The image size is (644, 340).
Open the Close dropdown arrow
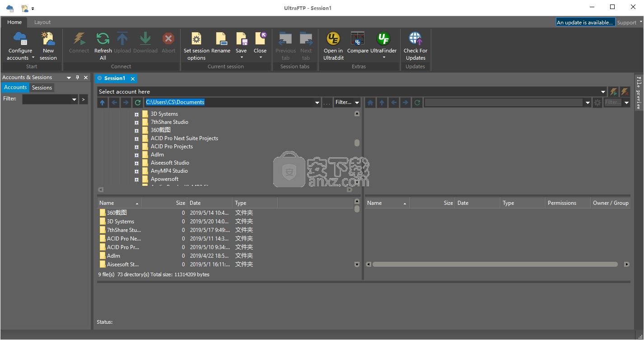tap(260, 57)
